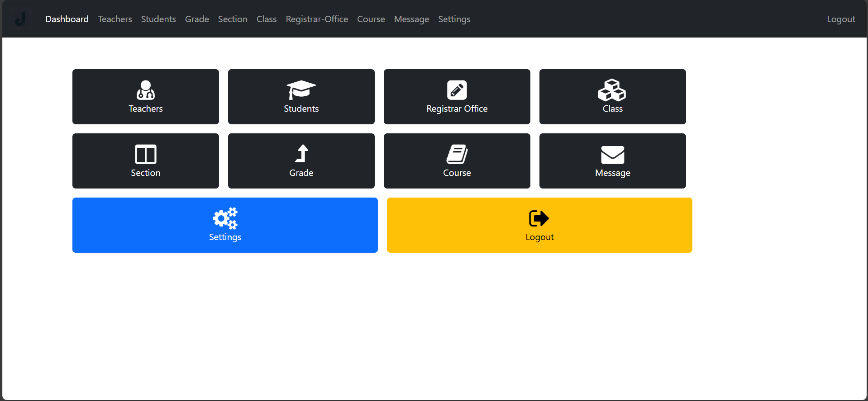Navigate to Course in the top navbar
Image resolution: width=868 pixels, height=401 pixels.
(371, 19)
